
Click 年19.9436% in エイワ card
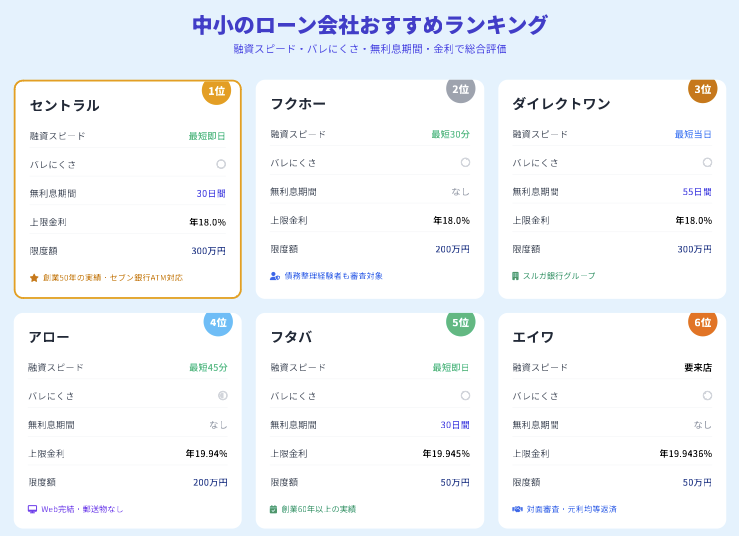686,454
